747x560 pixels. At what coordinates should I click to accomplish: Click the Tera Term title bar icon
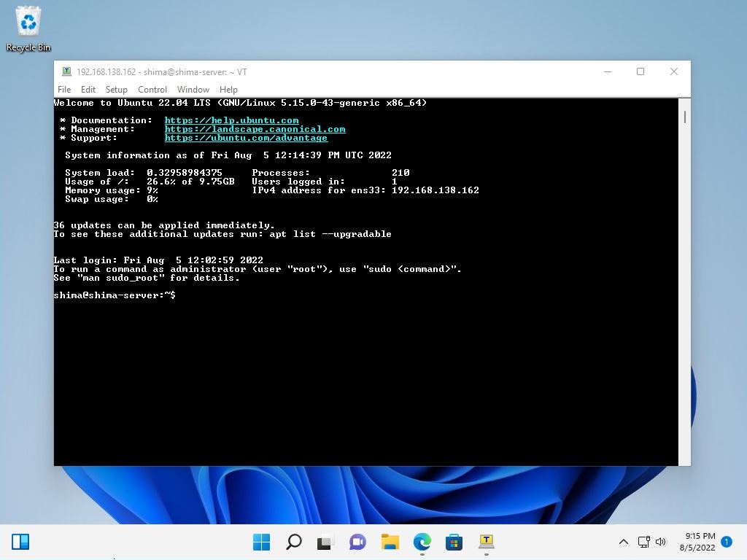click(x=66, y=71)
